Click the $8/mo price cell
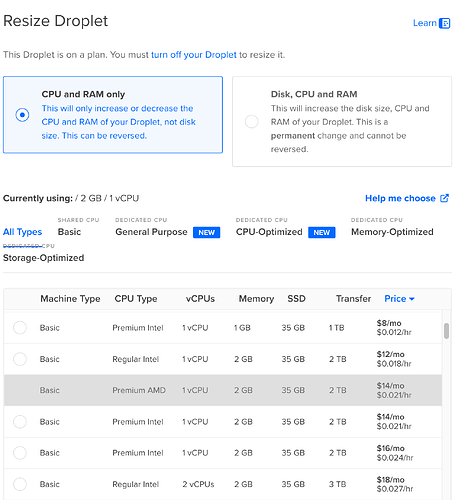 point(394,328)
